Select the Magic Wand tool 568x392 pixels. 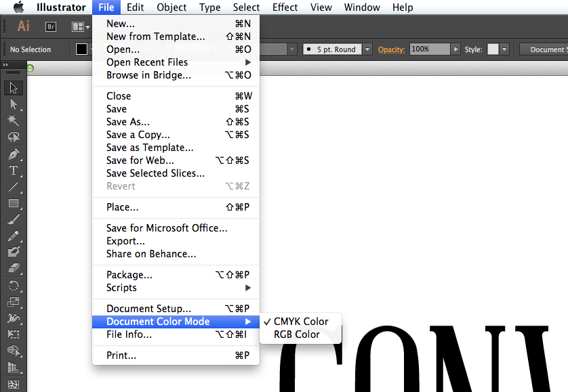tap(14, 120)
